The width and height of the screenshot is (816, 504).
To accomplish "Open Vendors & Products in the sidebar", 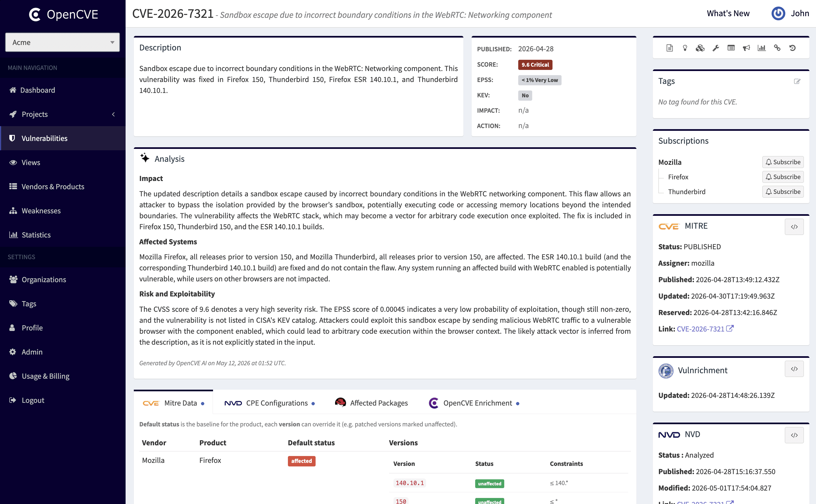I will (63, 186).
